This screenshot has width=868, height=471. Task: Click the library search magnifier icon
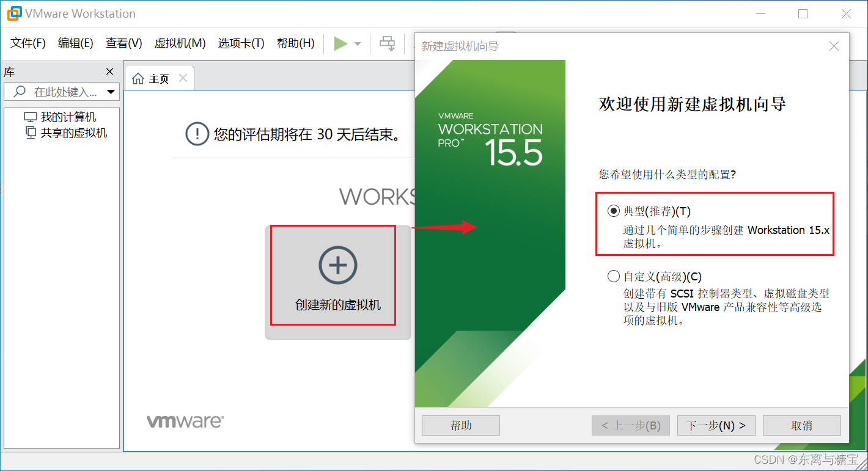point(20,92)
